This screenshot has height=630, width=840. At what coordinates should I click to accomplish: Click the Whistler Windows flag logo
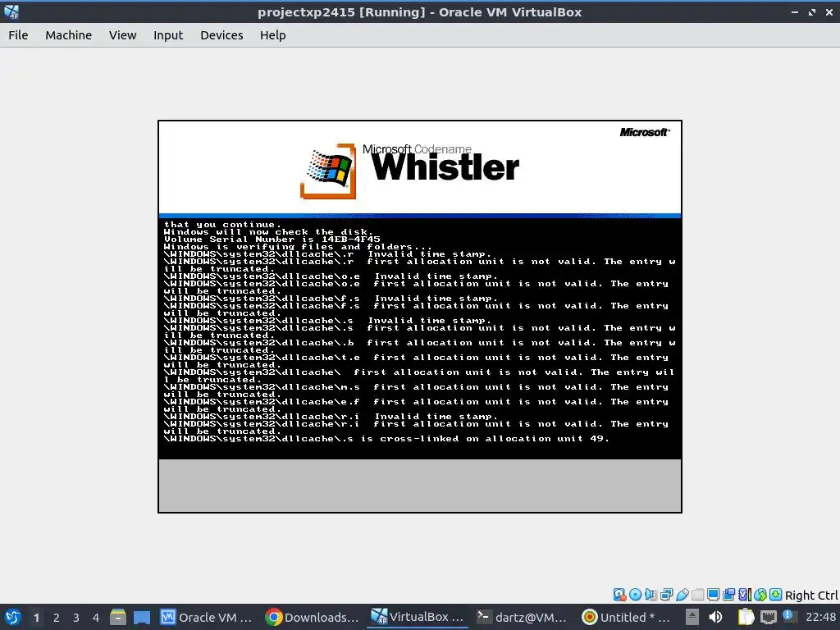(x=328, y=171)
